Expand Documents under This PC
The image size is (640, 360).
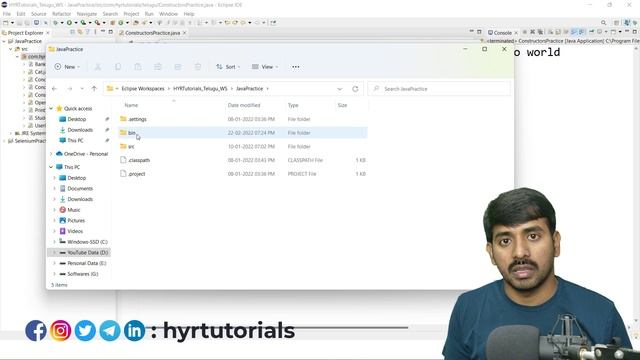click(x=55, y=189)
